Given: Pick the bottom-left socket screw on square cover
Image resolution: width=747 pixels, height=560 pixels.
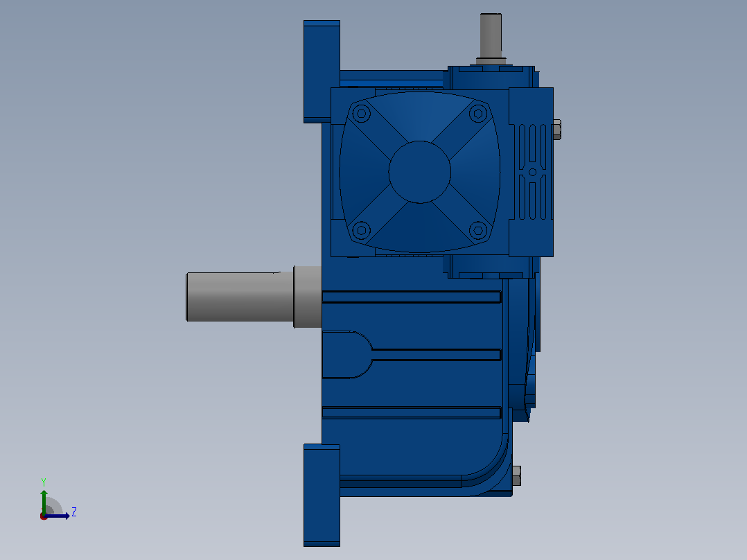Looking at the screenshot, I should tap(361, 231).
